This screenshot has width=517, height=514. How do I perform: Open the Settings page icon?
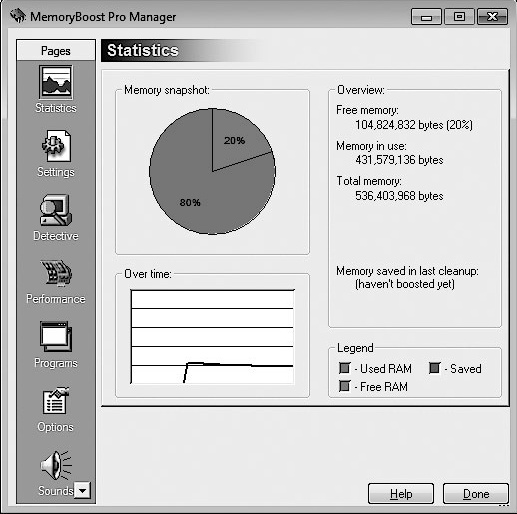(56, 146)
